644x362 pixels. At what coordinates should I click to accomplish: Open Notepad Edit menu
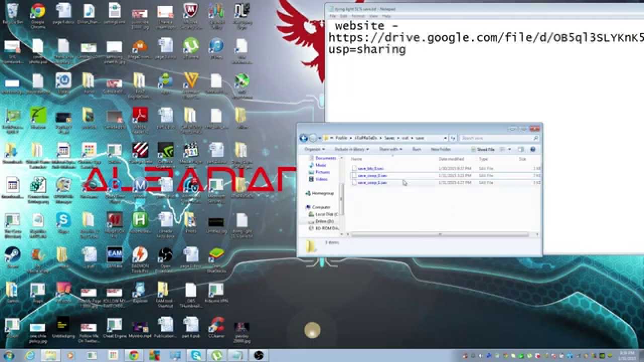pyautogui.click(x=344, y=16)
